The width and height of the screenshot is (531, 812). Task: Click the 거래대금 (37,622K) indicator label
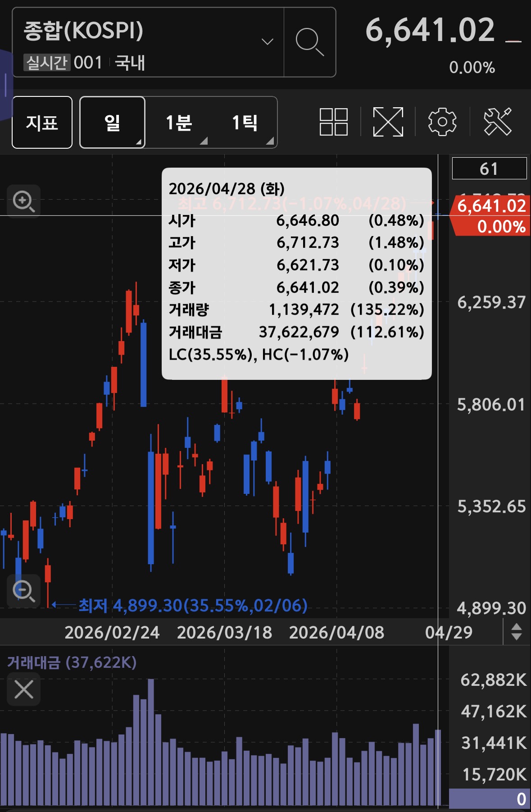click(x=72, y=662)
